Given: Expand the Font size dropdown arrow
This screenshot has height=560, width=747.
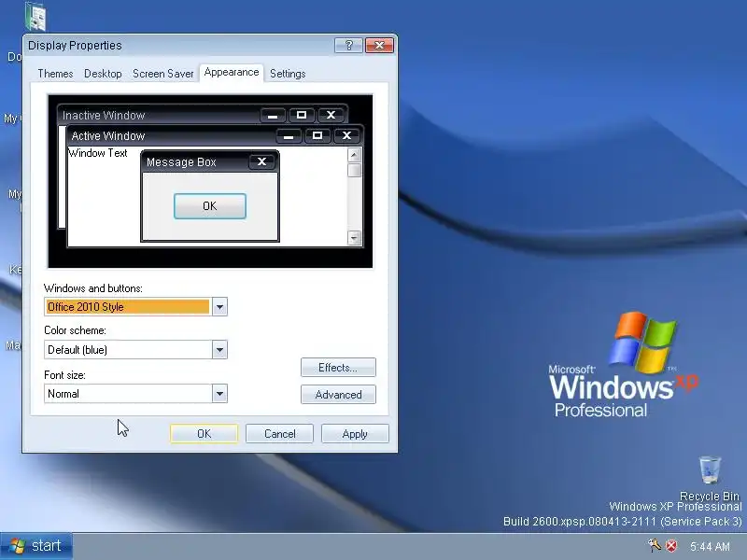Looking at the screenshot, I should 219,394.
